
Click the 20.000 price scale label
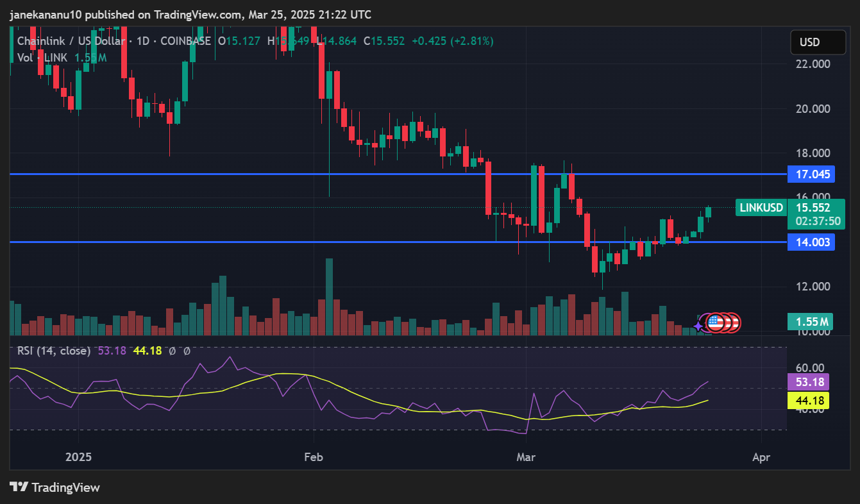(x=813, y=108)
